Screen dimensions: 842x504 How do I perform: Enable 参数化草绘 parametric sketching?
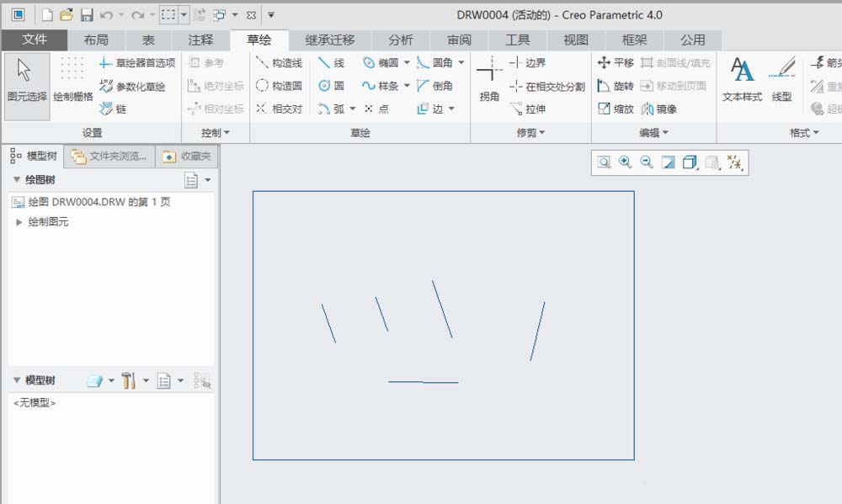[132, 86]
